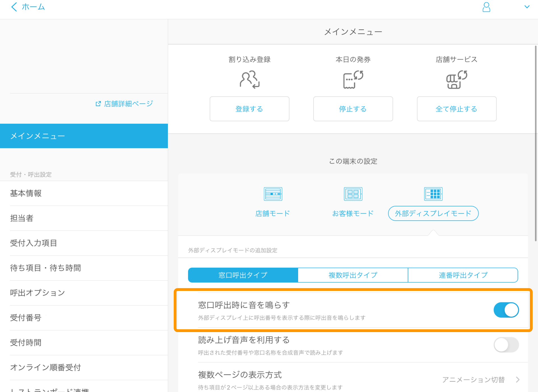Select the 連番呼出タイプ tab

tap(463, 275)
